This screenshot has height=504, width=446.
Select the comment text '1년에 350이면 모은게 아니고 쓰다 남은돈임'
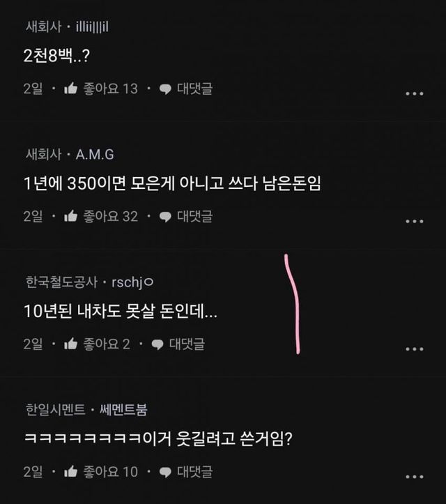(x=172, y=183)
